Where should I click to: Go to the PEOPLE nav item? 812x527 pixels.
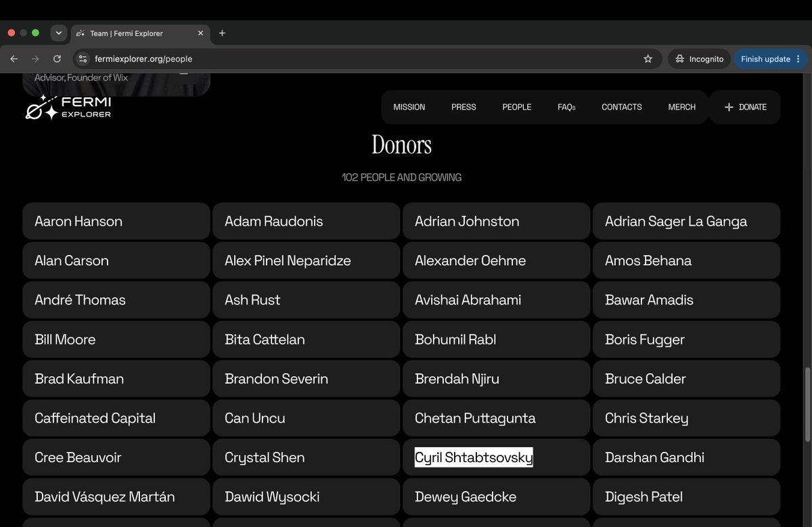(x=517, y=107)
